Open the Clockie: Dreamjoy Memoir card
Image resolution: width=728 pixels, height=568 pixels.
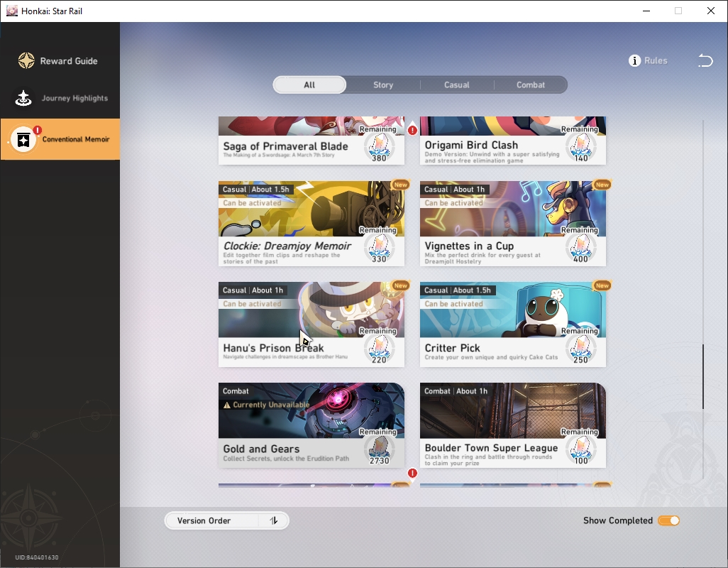[x=311, y=224]
